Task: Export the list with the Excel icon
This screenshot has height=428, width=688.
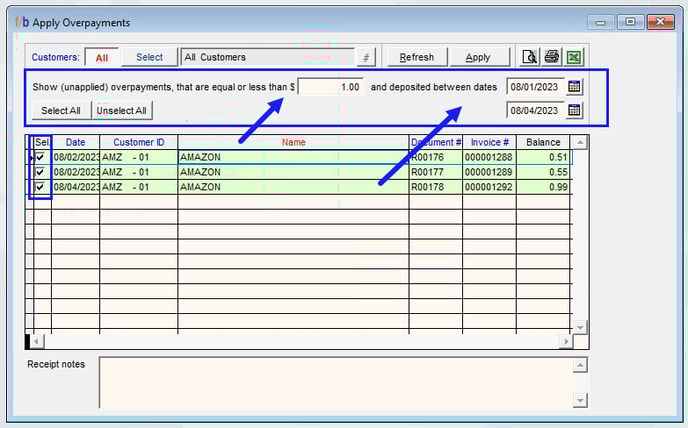Action: pos(575,57)
